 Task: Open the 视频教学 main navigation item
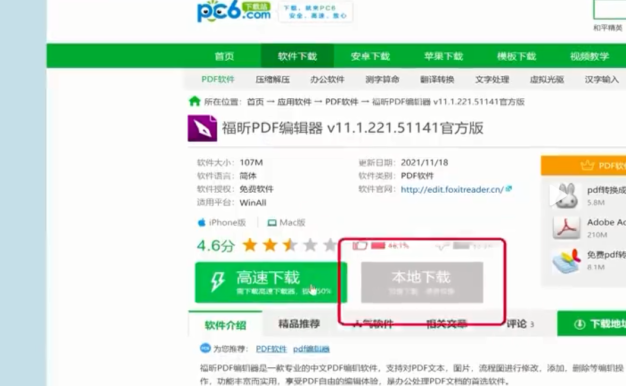point(590,56)
